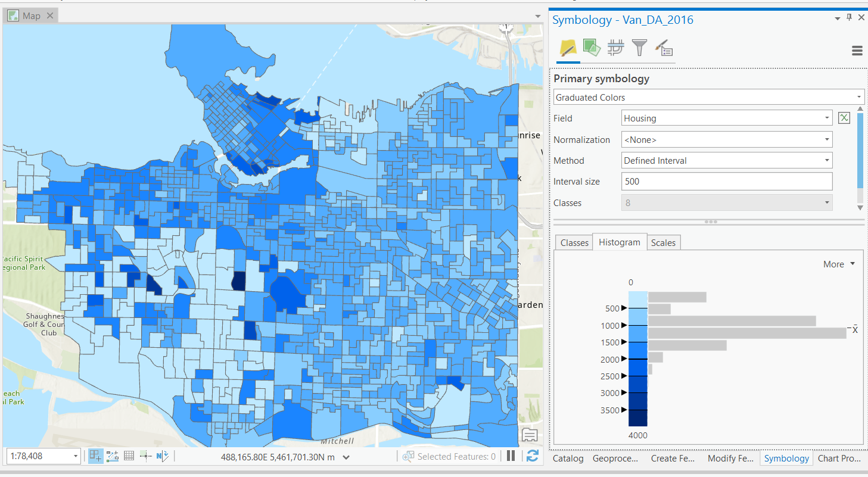The image size is (868, 477).
Task: Toggle snapping in the map status bar
Action: pos(95,456)
